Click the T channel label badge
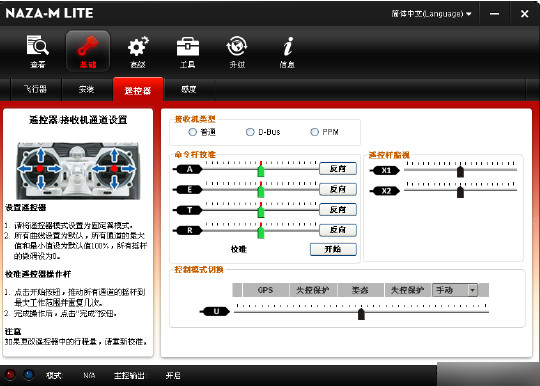 [x=188, y=210]
